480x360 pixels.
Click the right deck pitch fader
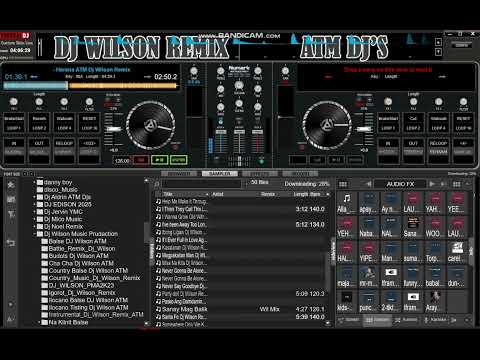[x=364, y=129]
